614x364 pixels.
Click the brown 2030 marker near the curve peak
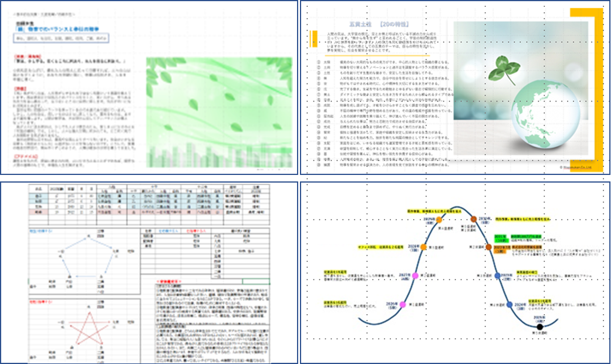[x=474, y=219]
